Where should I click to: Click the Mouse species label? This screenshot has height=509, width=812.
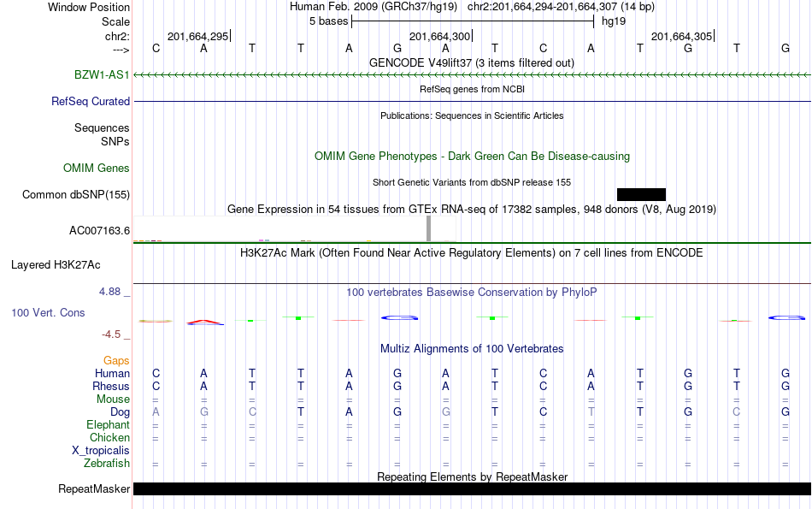point(113,400)
